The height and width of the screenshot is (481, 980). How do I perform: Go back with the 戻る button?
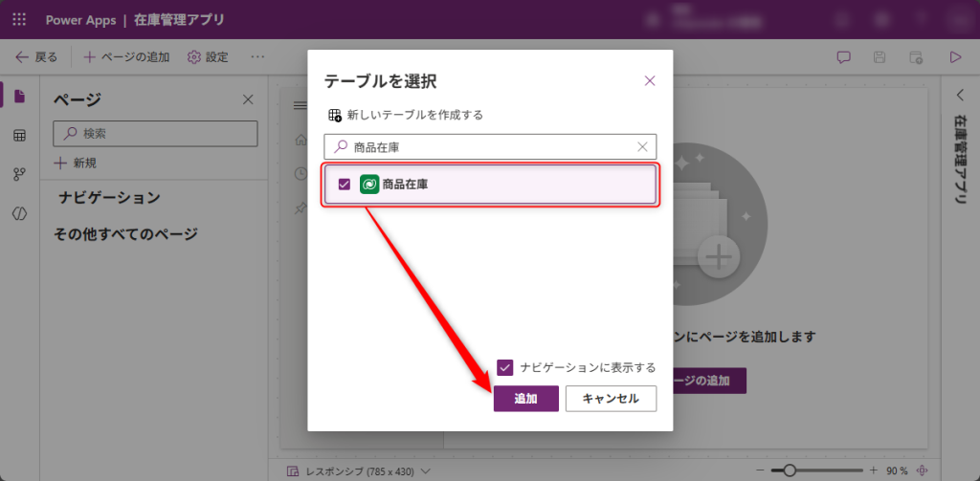coord(36,57)
